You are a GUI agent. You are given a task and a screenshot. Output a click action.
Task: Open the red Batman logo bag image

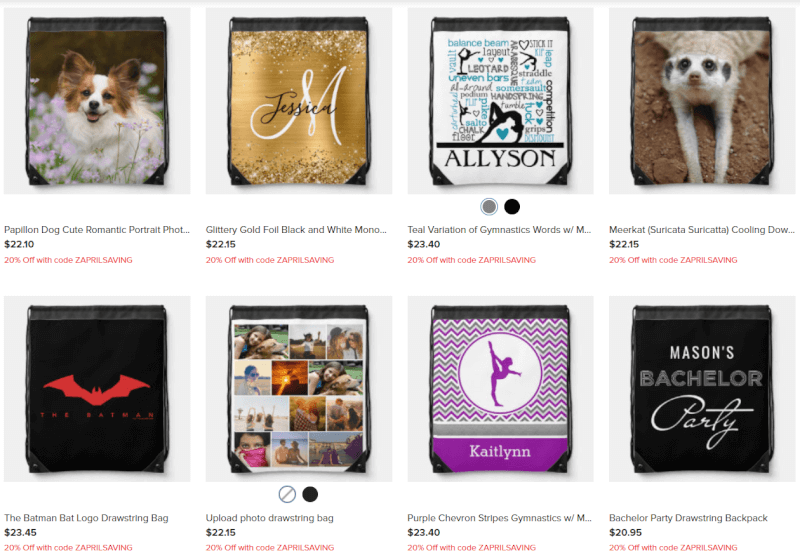[x=97, y=389]
